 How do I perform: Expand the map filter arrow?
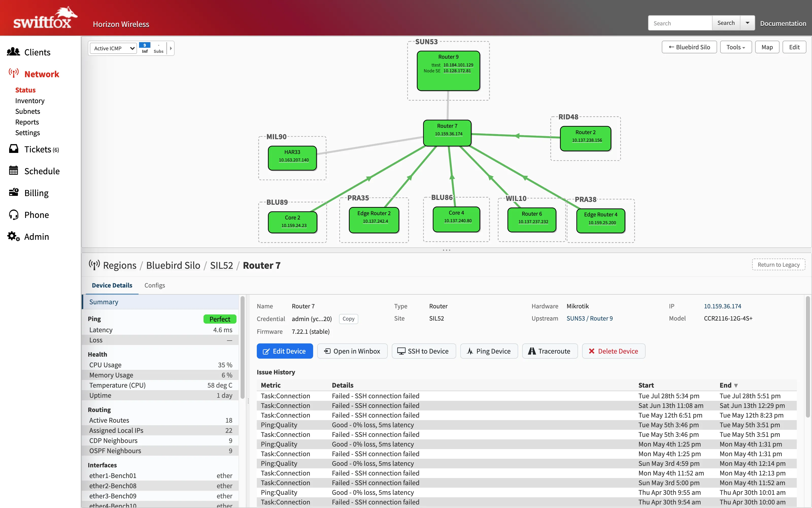[171, 48]
